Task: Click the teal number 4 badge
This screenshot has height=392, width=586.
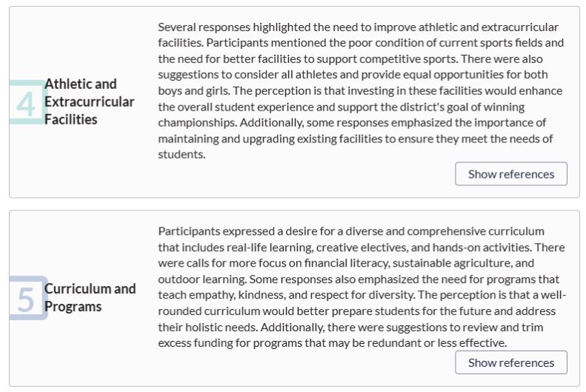Action: point(27,102)
